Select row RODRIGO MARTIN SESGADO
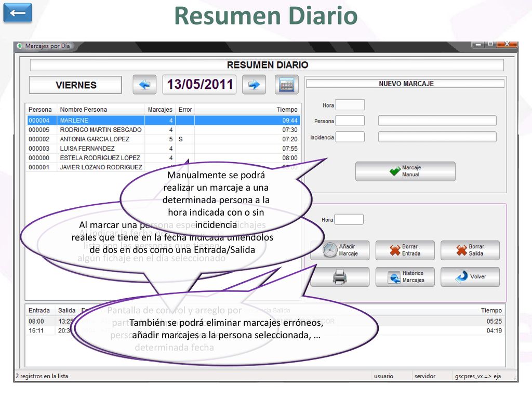Screen dimensions: 532x399 click(163, 130)
